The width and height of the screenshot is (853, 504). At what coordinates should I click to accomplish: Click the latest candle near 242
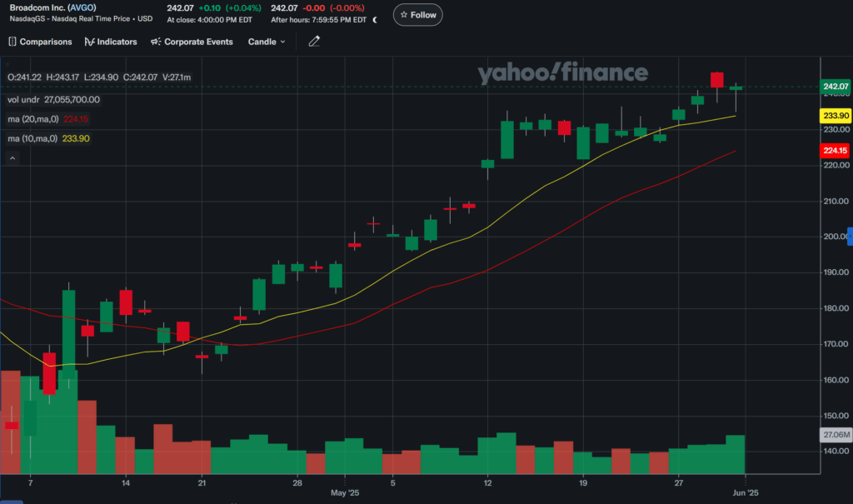[736, 88]
